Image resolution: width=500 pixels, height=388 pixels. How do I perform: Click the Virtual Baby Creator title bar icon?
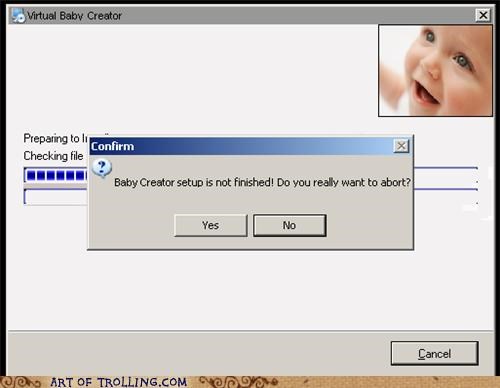click(18, 15)
